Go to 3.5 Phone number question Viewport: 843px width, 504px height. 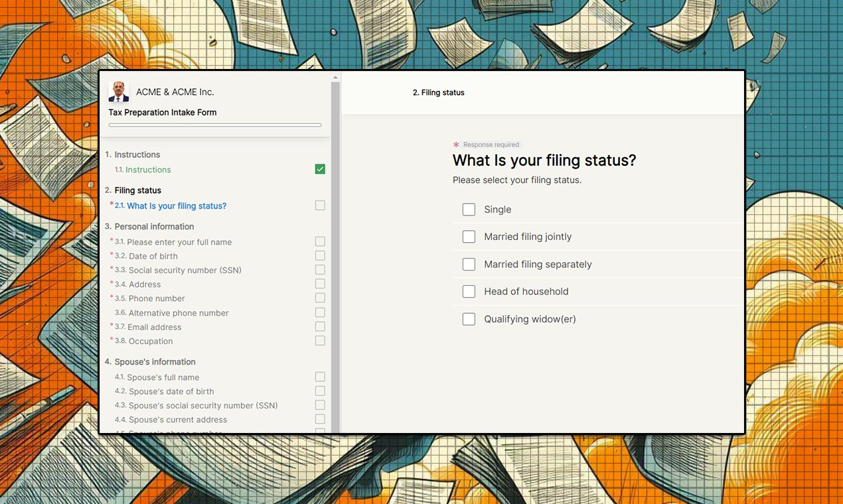pos(149,298)
